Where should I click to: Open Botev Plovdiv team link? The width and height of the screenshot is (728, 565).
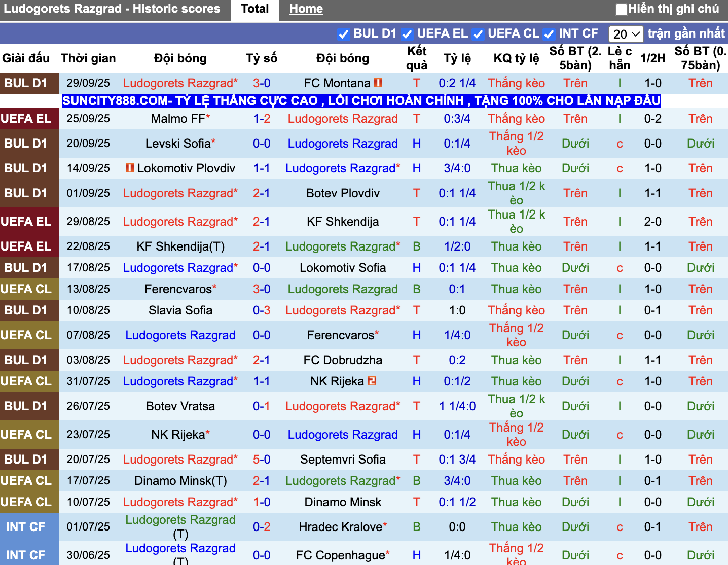[343, 193]
